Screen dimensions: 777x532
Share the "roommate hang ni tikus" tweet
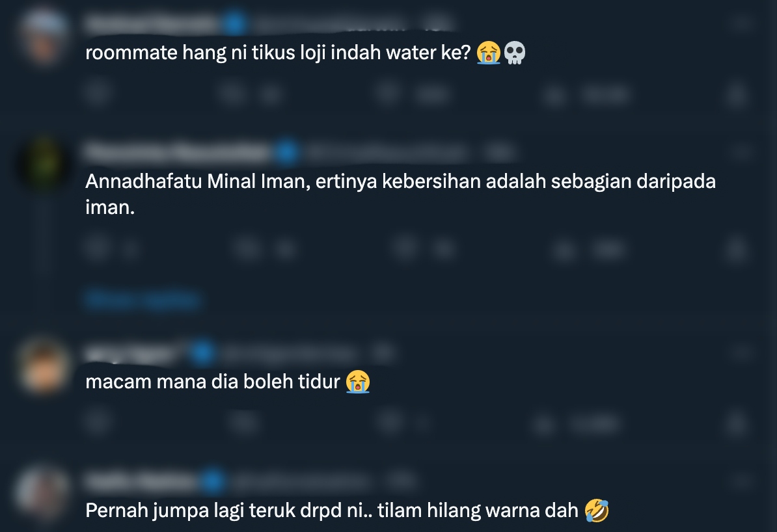[736, 94]
